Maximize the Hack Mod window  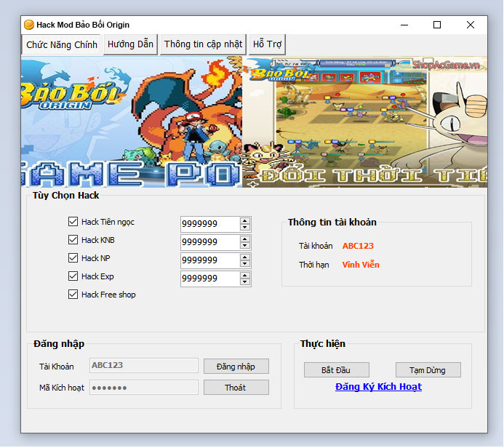point(437,25)
